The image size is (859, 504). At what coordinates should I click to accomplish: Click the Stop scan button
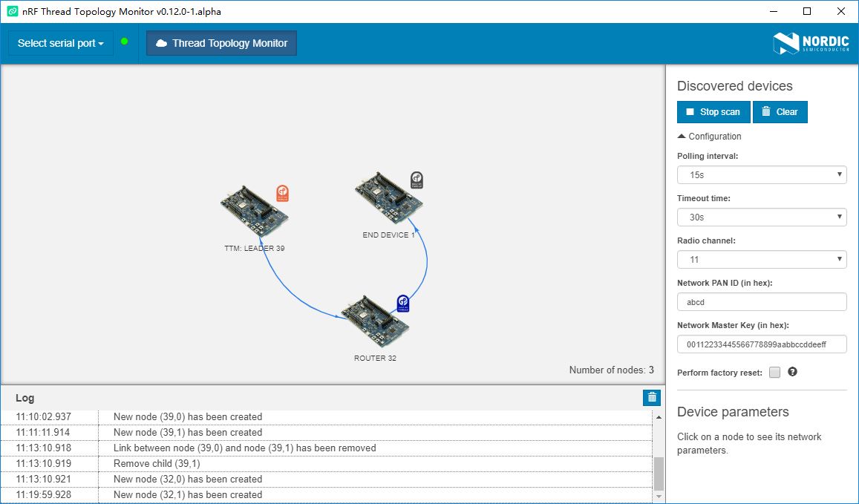pos(713,112)
